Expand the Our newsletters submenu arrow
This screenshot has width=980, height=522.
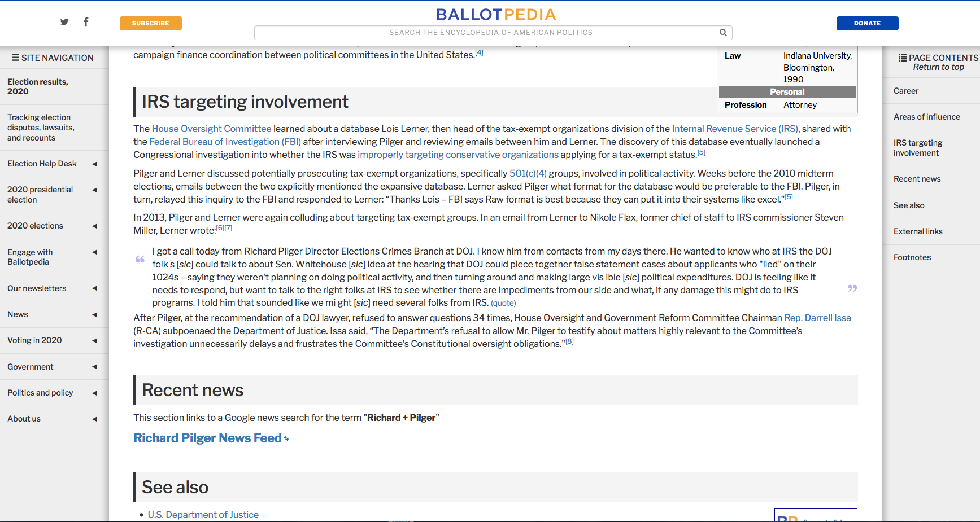point(94,288)
